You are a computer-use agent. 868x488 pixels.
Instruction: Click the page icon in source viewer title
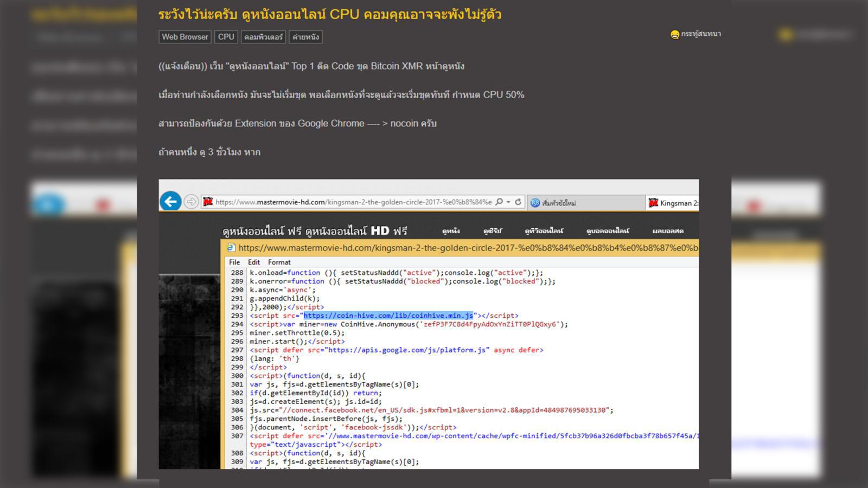coord(231,248)
